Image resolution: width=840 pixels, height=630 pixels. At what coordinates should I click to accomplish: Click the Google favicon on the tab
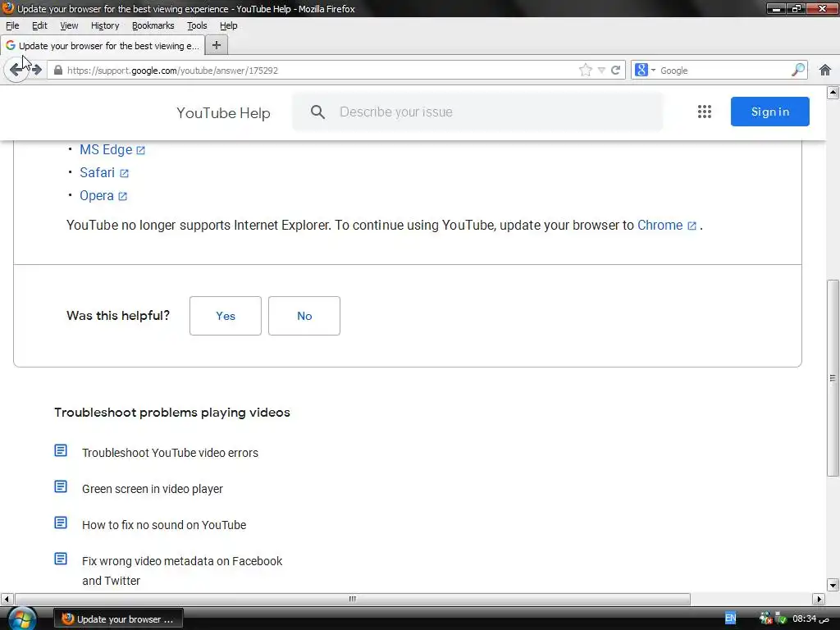(x=10, y=46)
